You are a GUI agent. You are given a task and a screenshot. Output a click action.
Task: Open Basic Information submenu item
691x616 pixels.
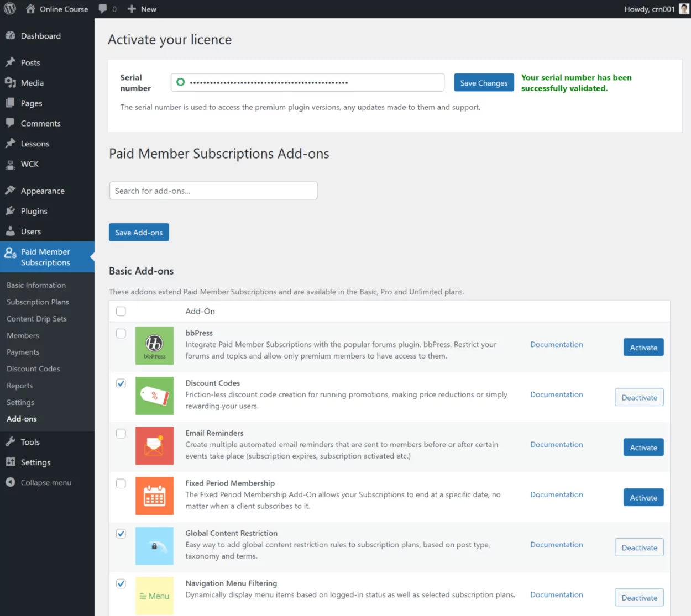pos(36,285)
